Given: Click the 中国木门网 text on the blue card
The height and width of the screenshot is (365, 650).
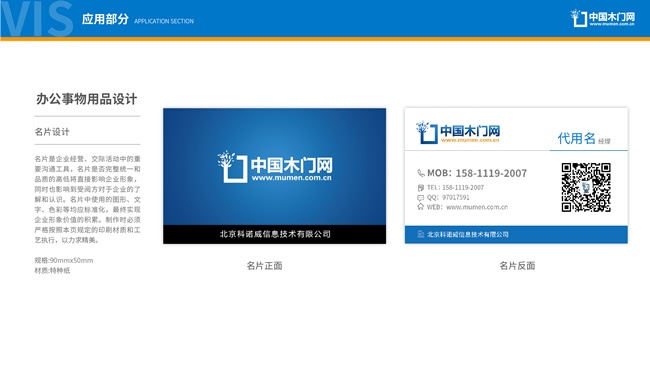Looking at the screenshot, I should pos(291,165).
